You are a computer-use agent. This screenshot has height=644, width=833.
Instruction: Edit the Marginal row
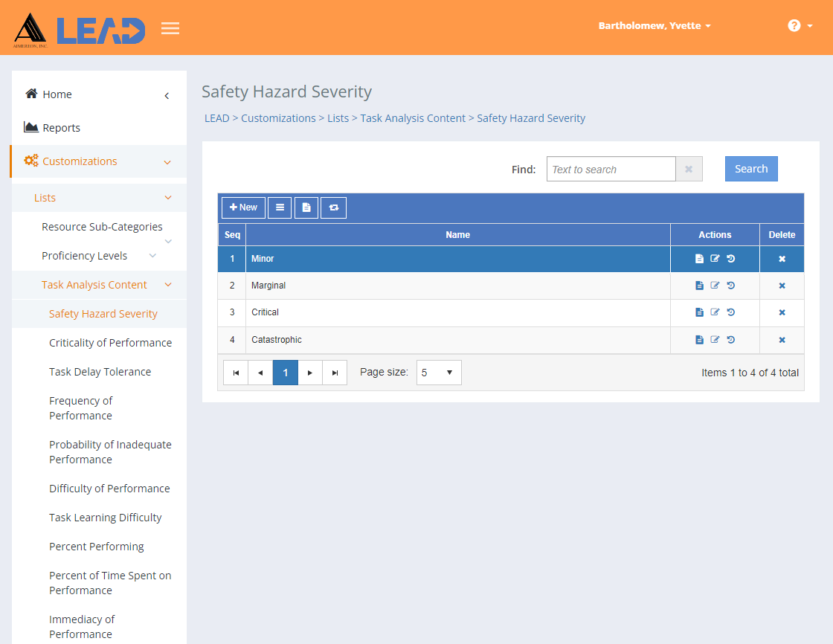point(715,286)
